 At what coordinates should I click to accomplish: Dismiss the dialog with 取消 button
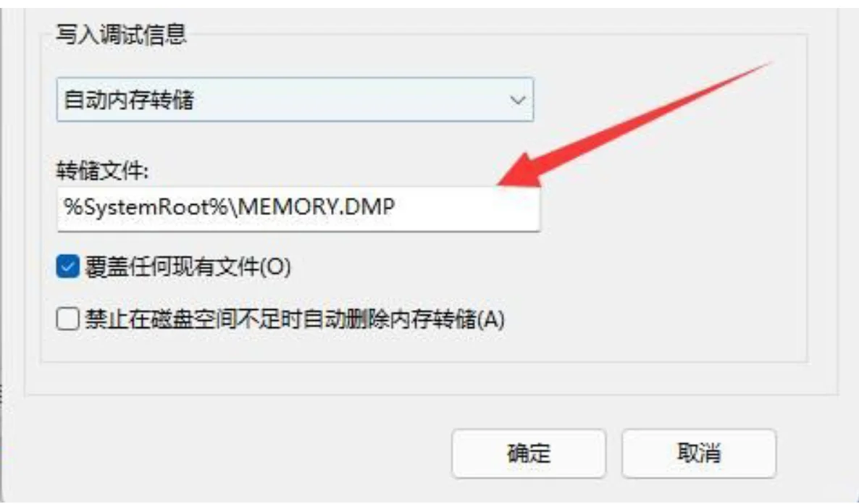[x=699, y=453]
